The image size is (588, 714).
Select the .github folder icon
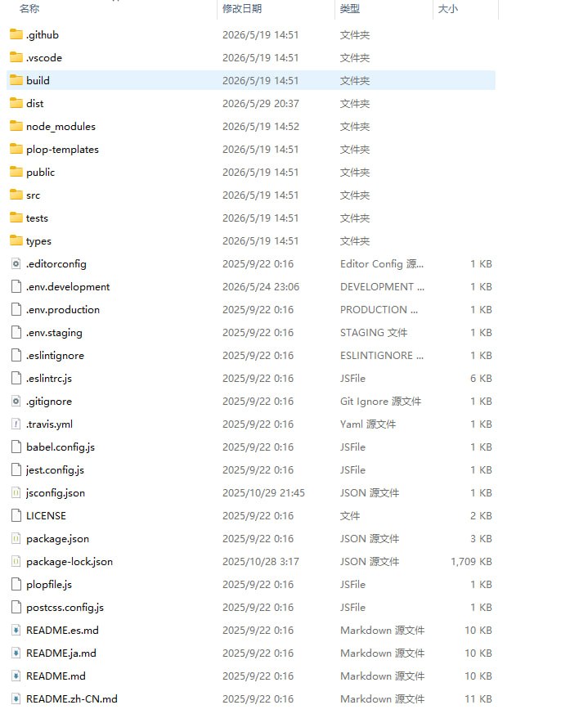16,34
